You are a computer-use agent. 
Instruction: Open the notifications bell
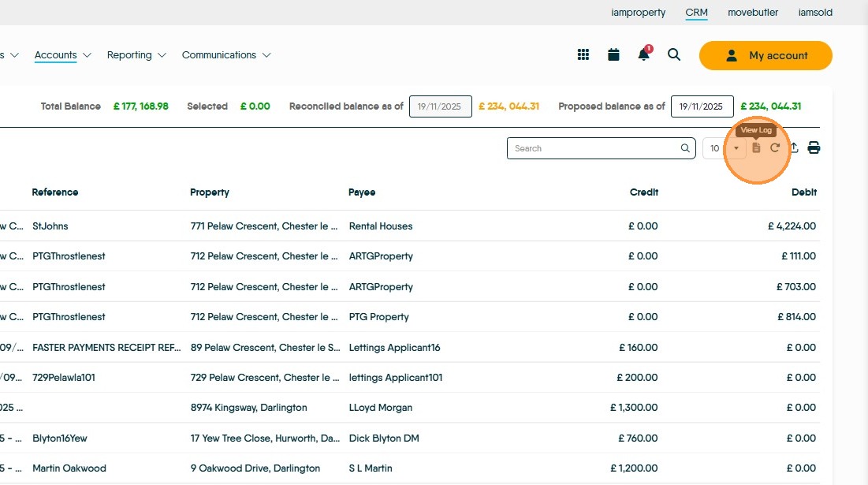point(644,54)
